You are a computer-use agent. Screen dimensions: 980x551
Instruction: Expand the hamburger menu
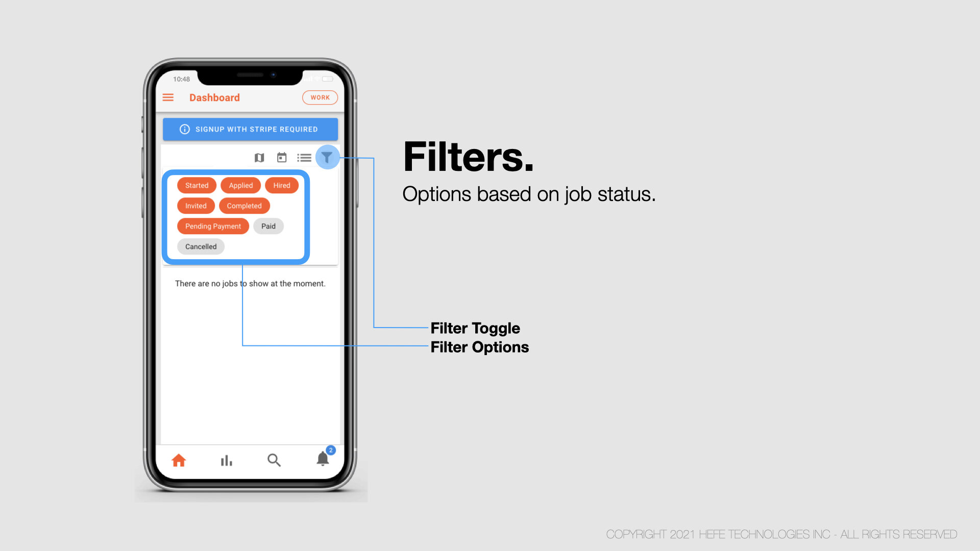pos(169,97)
